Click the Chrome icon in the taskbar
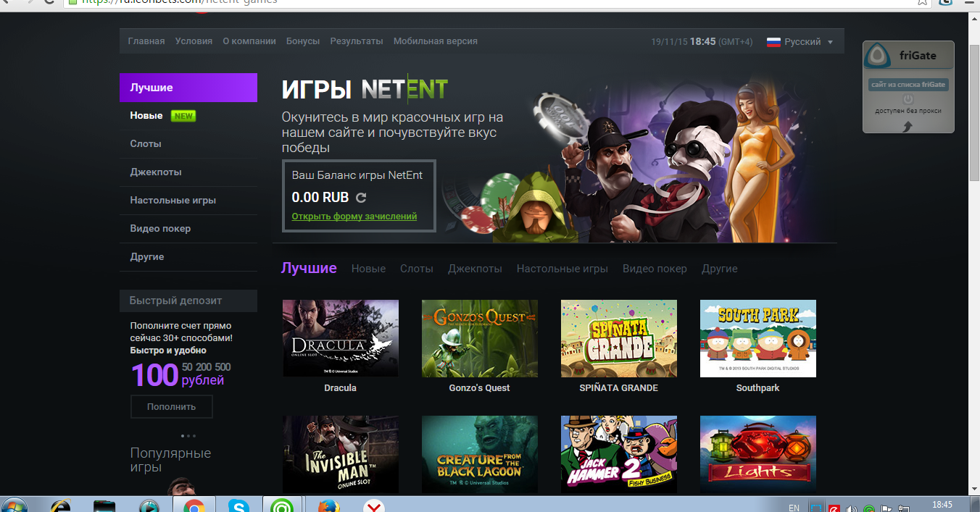 [194, 506]
